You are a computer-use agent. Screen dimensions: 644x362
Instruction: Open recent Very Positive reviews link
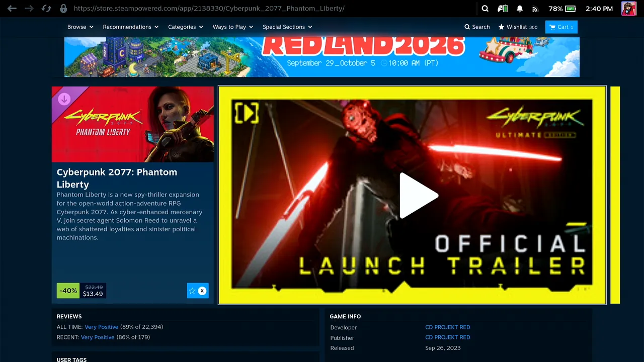[x=98, y=337]
